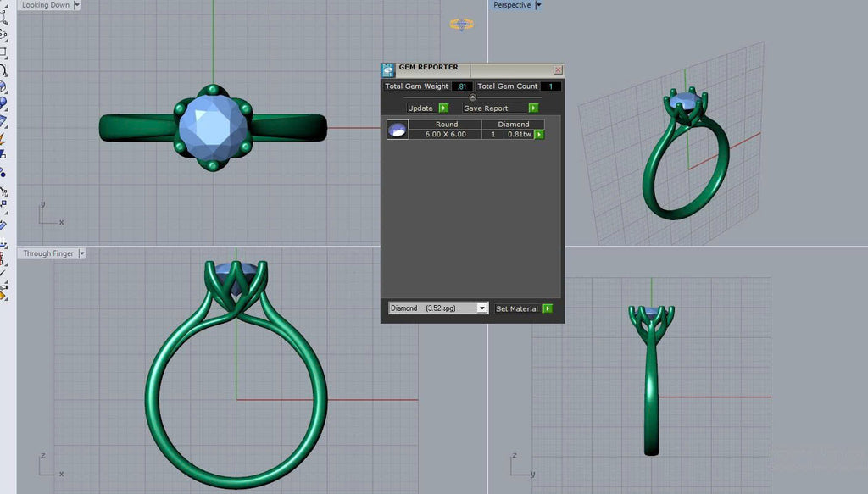868x494 pixels.
Task: Click the gem quantity cell showing 1
Action: pos(493,134)
